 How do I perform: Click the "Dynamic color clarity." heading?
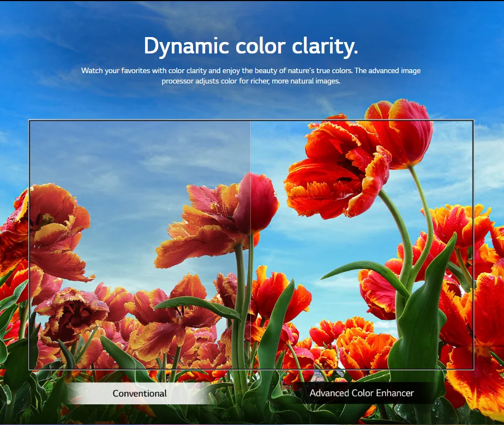point(251,46)
